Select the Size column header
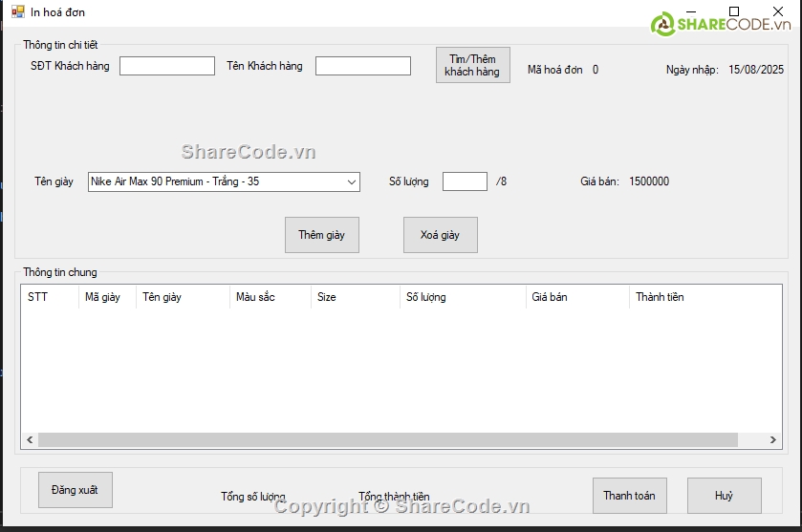 (356, 297)
